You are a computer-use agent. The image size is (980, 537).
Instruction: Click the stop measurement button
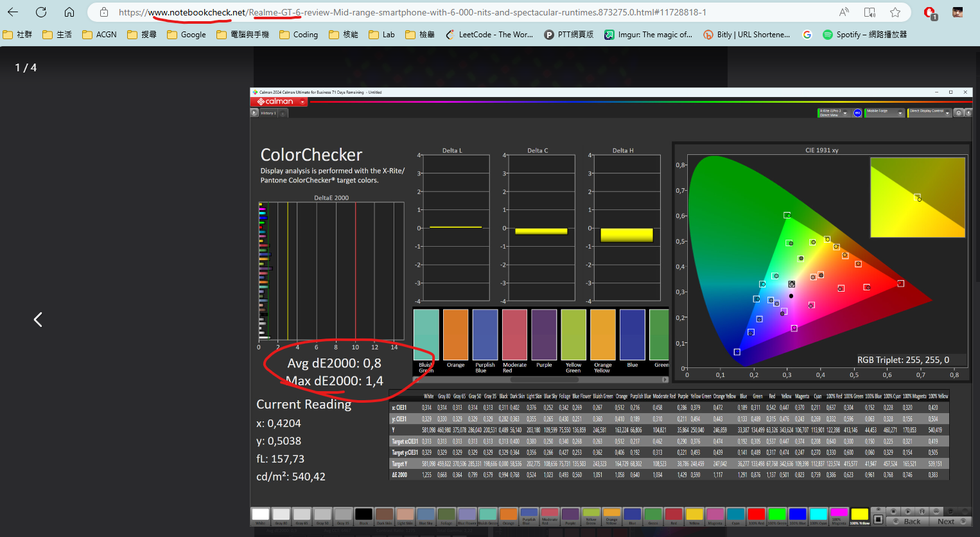(x=893, y=511)
